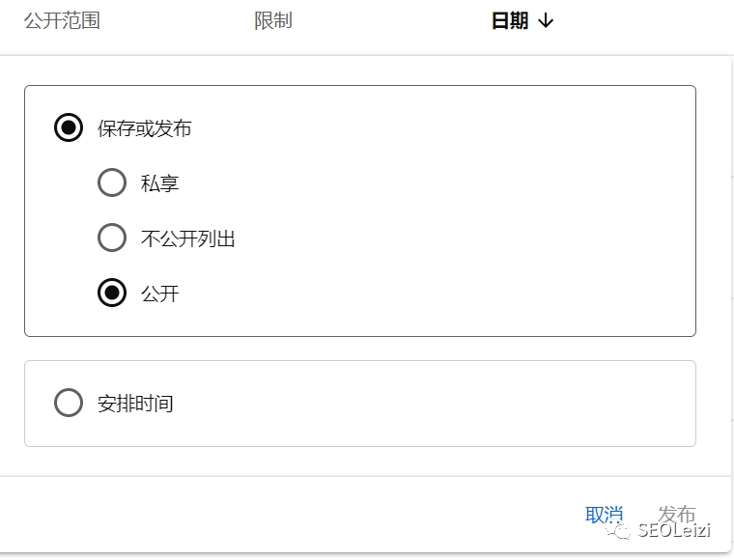Click the 公开 option label
Screen dimensions: 734x560
160,294
